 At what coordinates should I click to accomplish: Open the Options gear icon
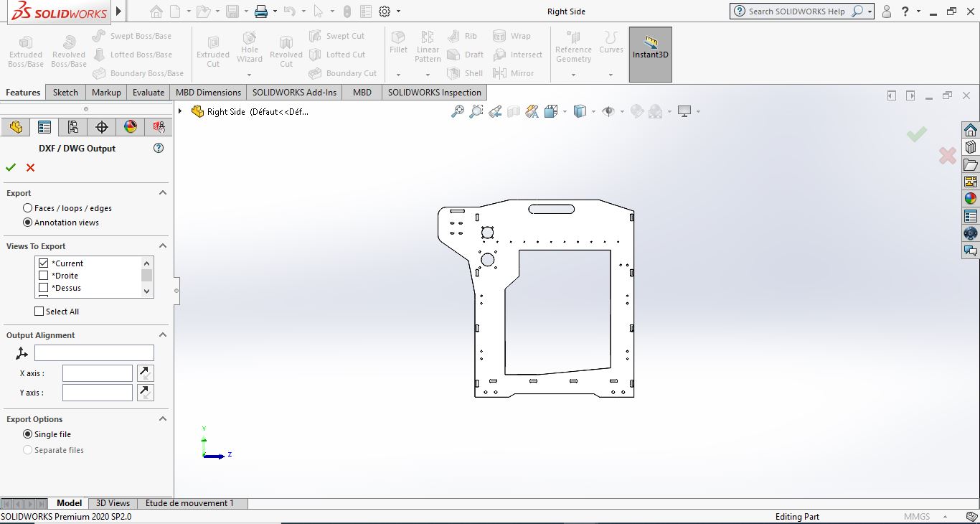pyautogui.click(x=385, y=11)
